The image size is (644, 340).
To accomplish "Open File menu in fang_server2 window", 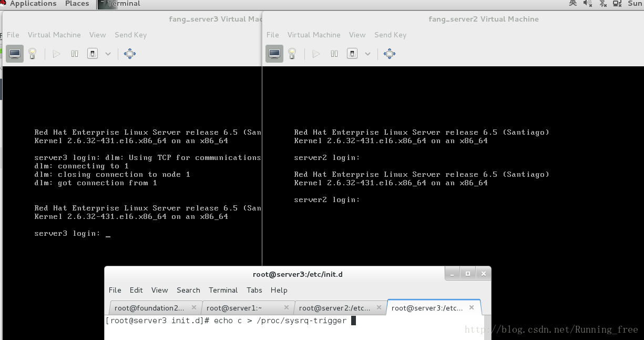I will click(273, 35).
